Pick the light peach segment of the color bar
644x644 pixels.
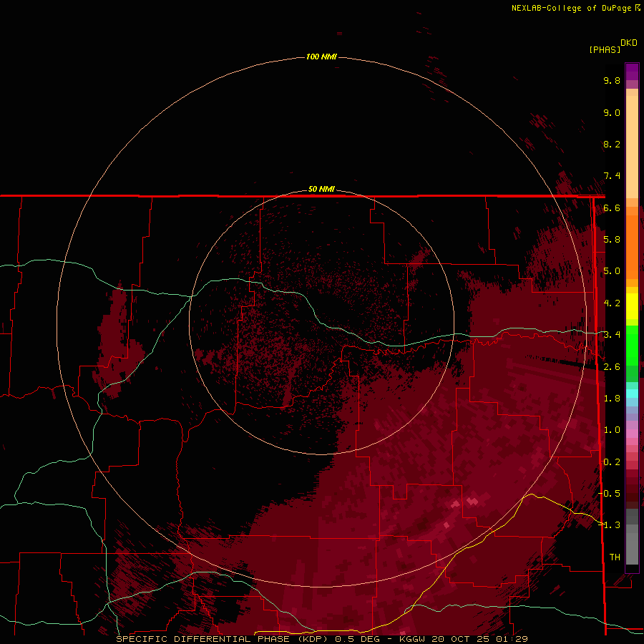632,146
